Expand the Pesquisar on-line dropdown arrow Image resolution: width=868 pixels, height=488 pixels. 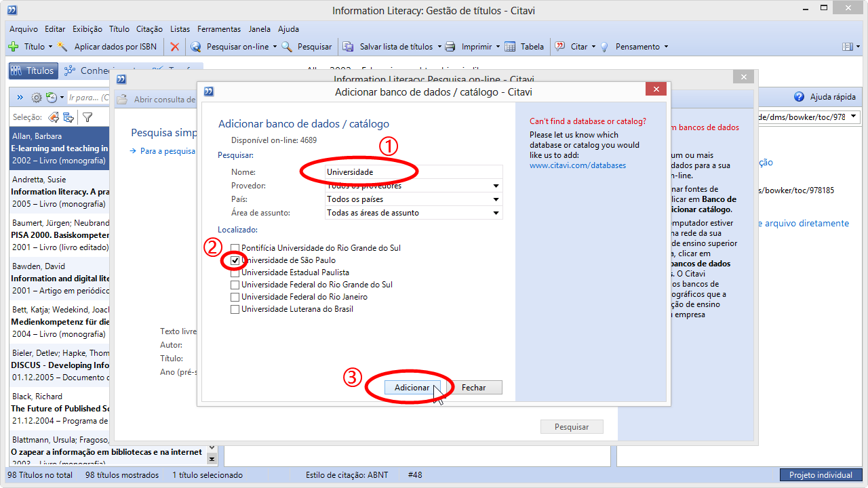275,47
